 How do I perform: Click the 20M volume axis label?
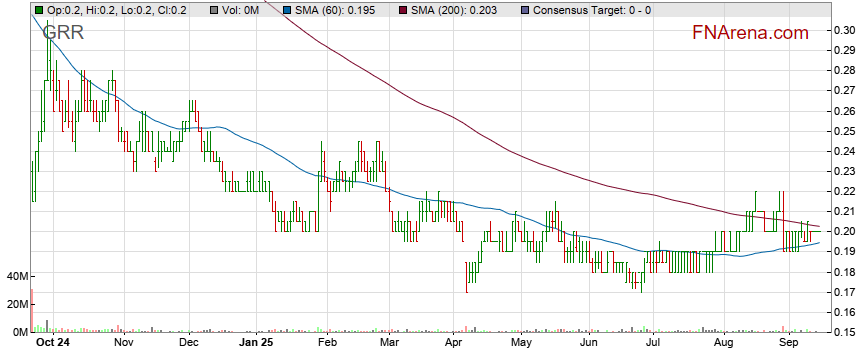tap(18, 304)
